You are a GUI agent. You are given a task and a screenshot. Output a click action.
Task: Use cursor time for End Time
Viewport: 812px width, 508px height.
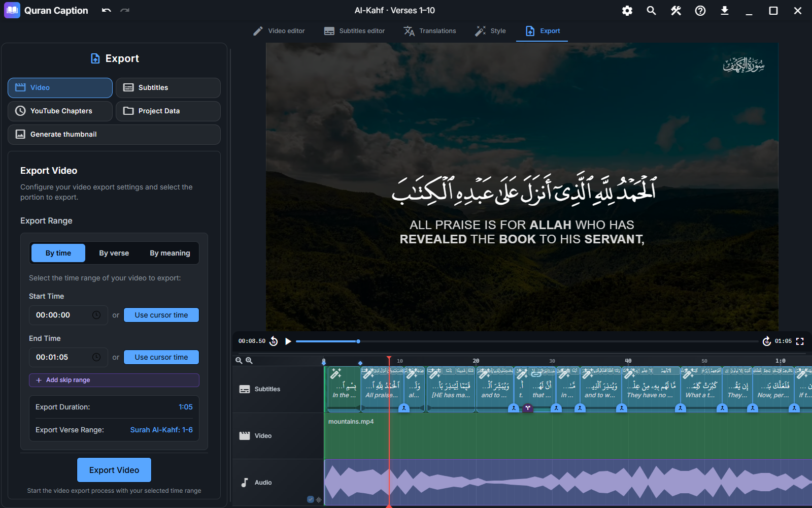161,357
